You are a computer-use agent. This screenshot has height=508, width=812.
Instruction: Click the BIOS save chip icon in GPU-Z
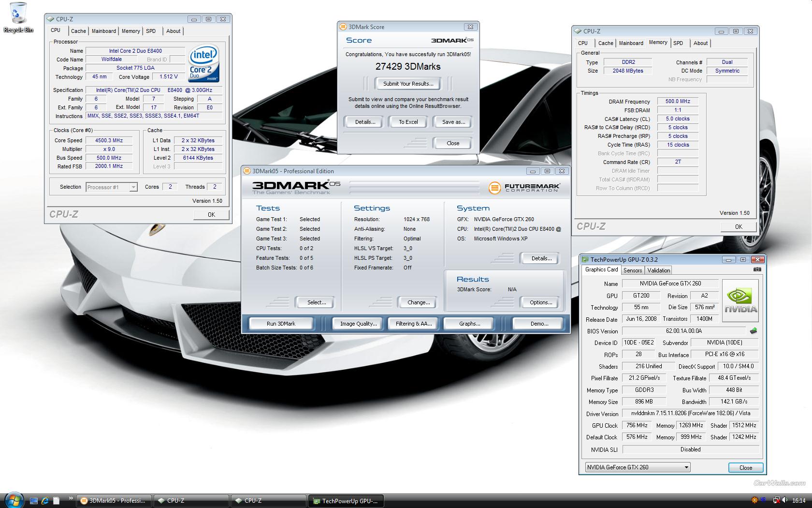[753, 331]
